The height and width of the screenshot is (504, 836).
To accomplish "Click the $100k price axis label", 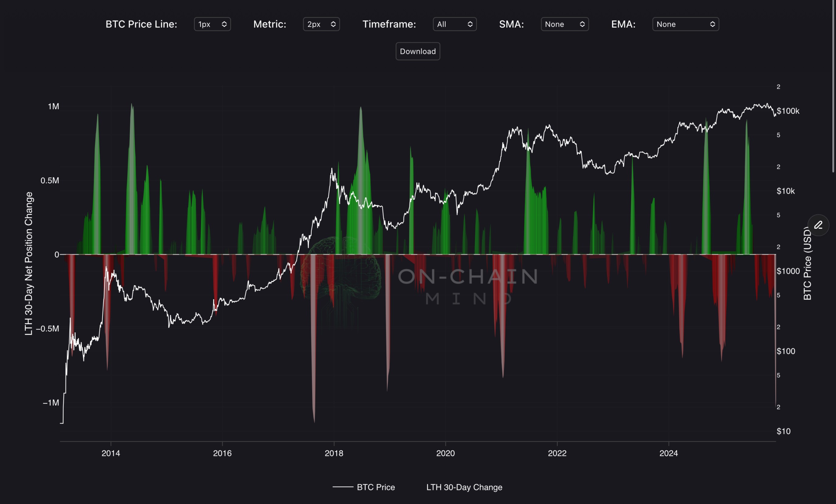I will click(x=788, y=111).
